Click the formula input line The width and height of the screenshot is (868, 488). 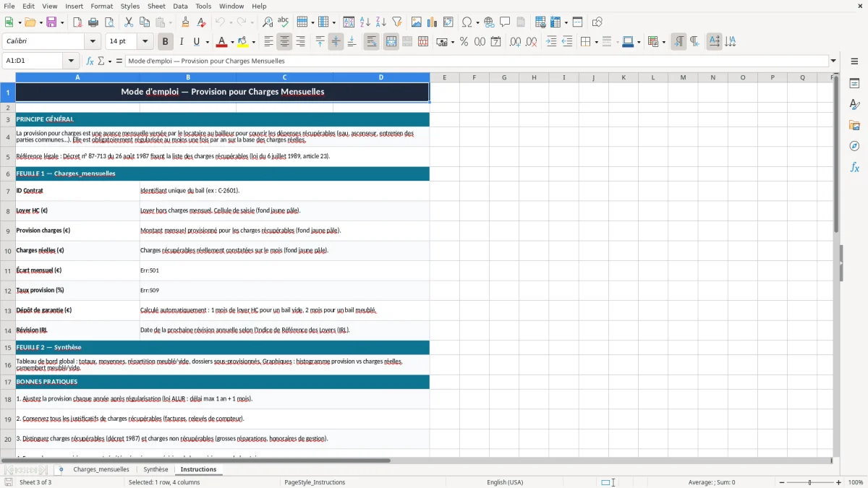(477, 61)
